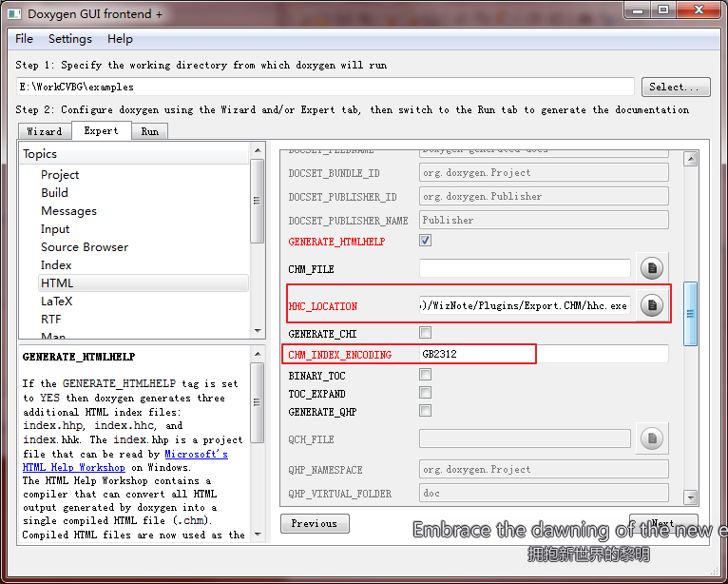Click the HHC_LOCATION path field
The image size is (728, 584).
[525, 305]
